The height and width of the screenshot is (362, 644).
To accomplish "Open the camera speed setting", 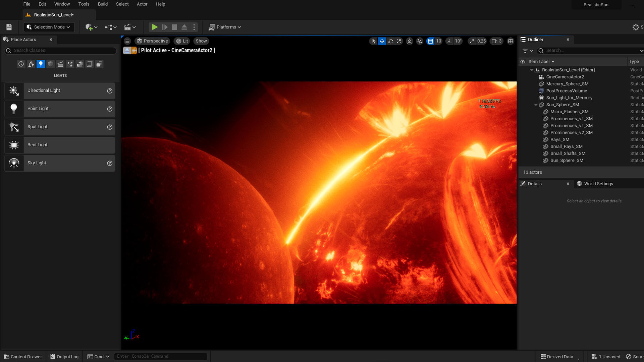I will [x=496, y=41].
